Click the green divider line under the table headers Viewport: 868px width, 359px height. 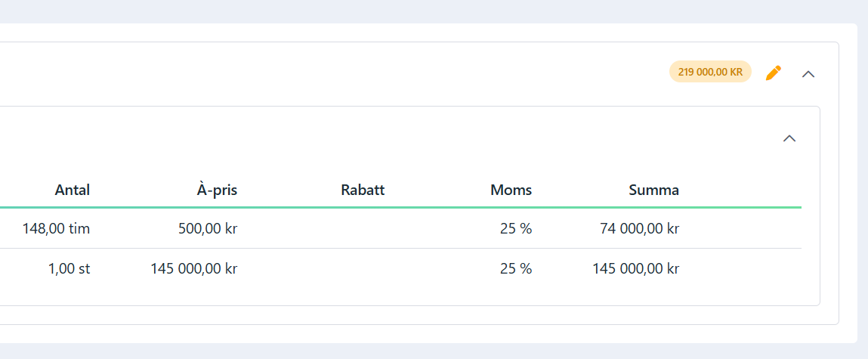tap(401, 207)
